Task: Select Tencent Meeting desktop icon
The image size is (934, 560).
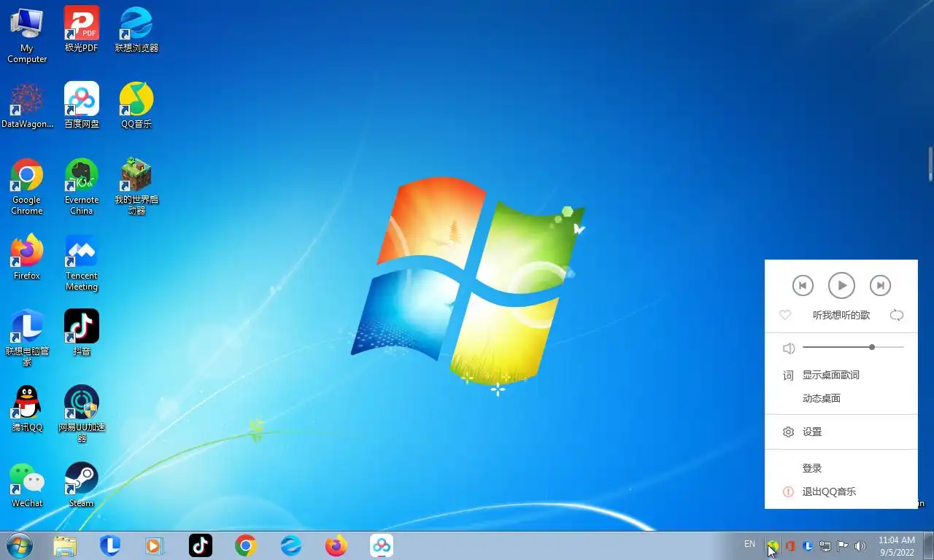Action: click(x=82, y=263)
